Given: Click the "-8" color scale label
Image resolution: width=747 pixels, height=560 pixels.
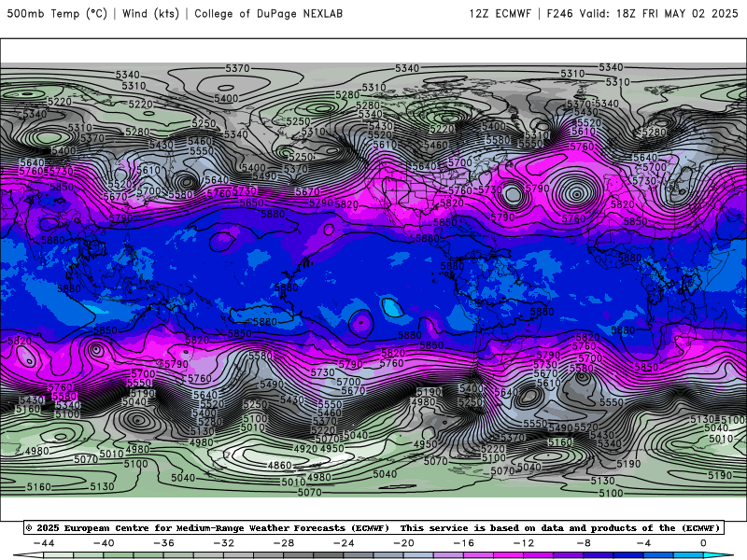Looking at the screenshot, I should point(584,543).
